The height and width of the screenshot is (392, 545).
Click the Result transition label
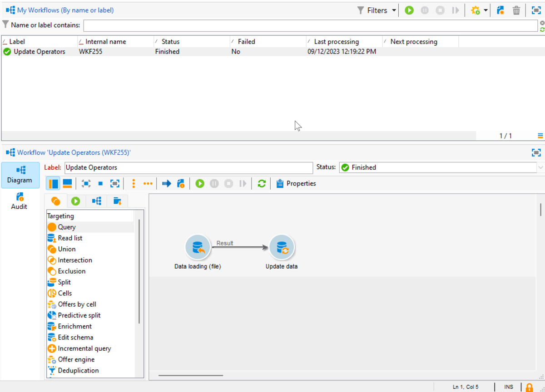pos(225,243)
